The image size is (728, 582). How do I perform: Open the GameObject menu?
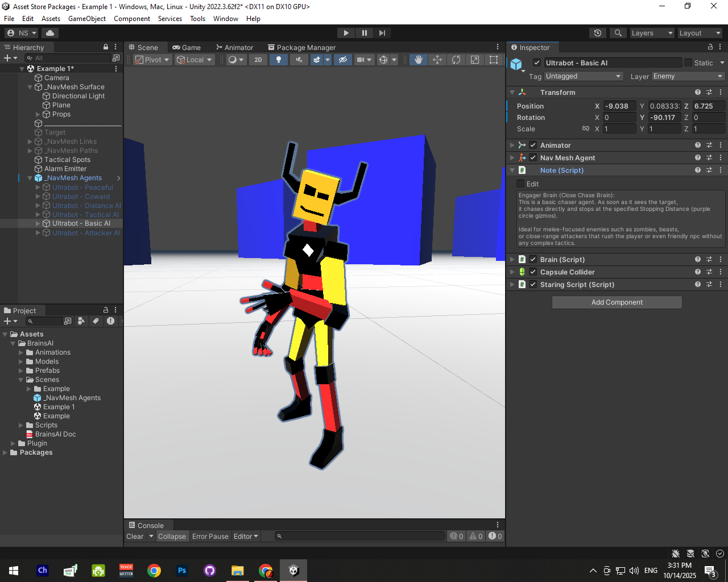click(x=87, y=19)
